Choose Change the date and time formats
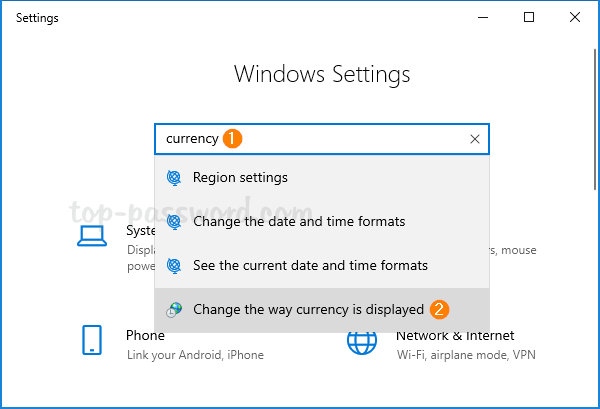Viewport: 600px width, 409px height. [x=299, y=222]
